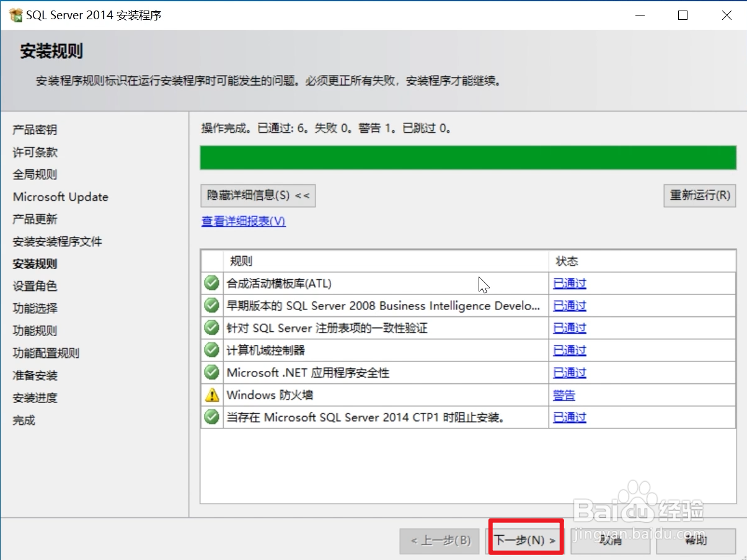Click the warning triangle beside Windows 防火墙
Screen dimensions: 747x560
tap(211, 394)
